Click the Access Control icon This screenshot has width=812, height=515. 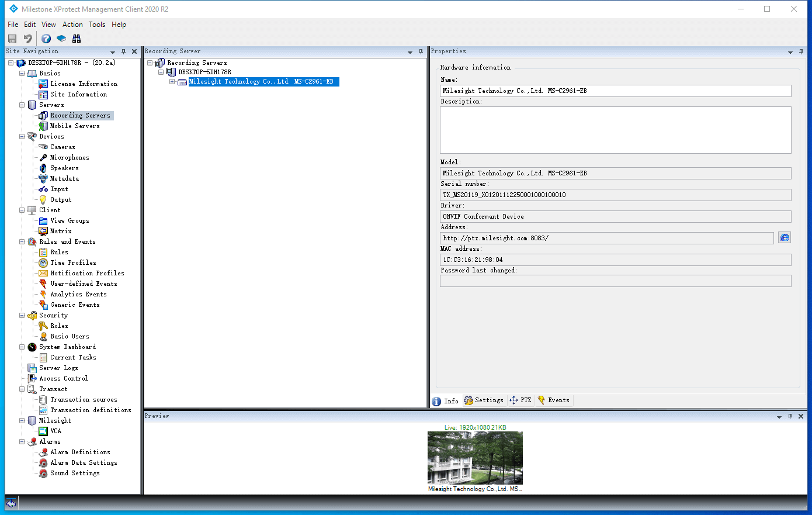pos(32,378)
